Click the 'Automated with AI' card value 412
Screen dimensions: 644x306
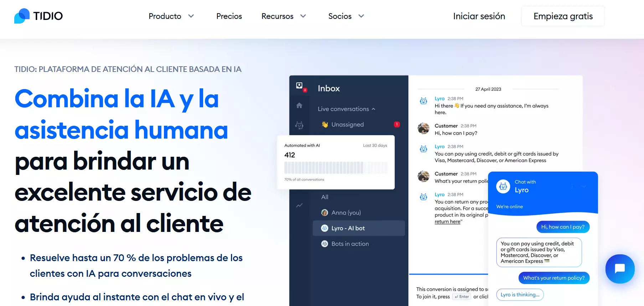point(290,155)
